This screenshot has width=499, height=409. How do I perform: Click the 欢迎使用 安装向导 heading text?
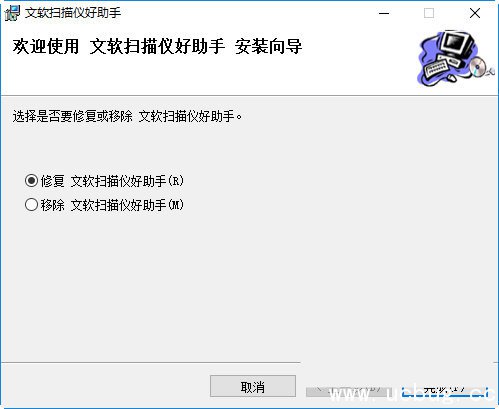(x=157, y=46)
